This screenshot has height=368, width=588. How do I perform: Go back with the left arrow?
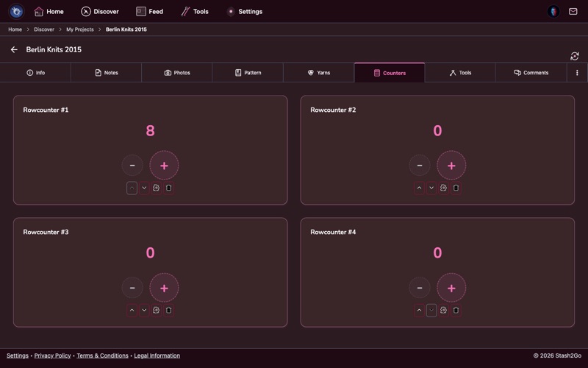point(14,49)
